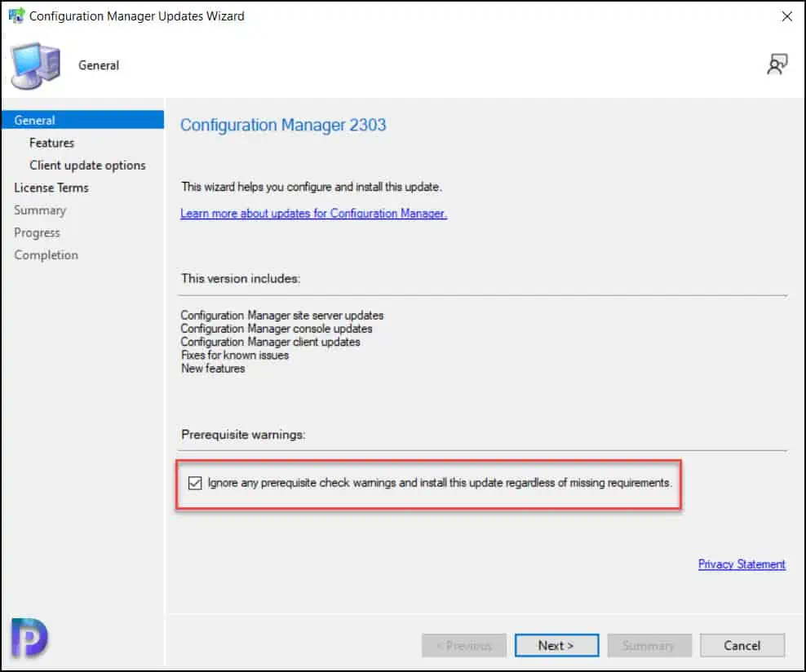Image resolution: width=806 pixels, height=672 pixels.
Task: Click 'Prerequisite warnings:' label
Action: click(x=243, y=435)
